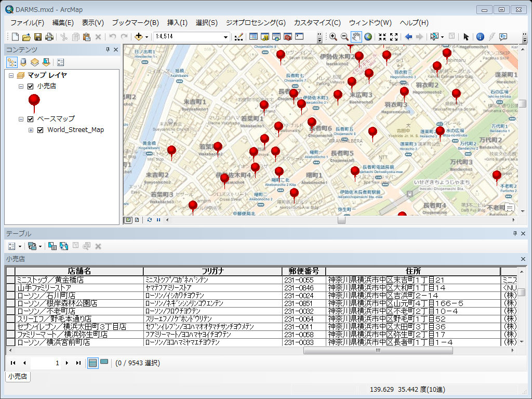Select the Zoom In tool

pyautogui.click(x=333, y=37)
